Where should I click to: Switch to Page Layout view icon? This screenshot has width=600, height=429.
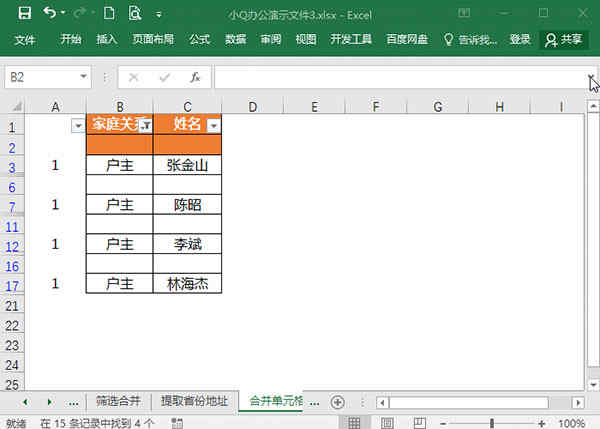(387, 423)
